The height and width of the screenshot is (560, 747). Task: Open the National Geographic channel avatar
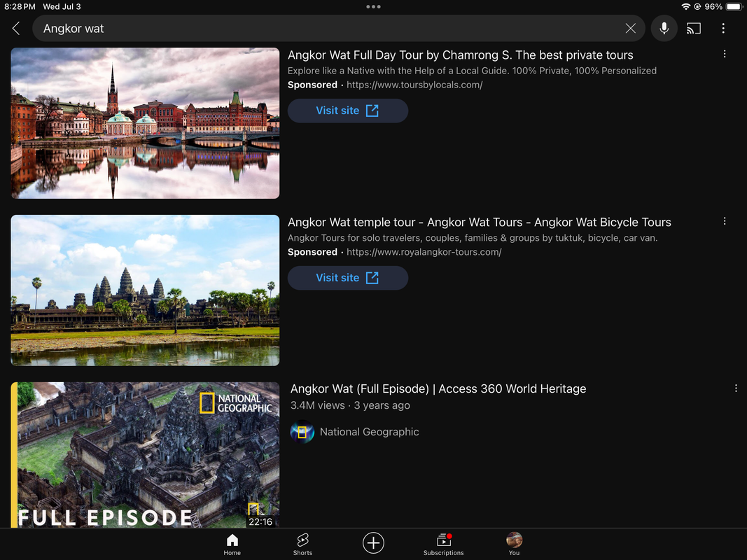coord(302,432)
